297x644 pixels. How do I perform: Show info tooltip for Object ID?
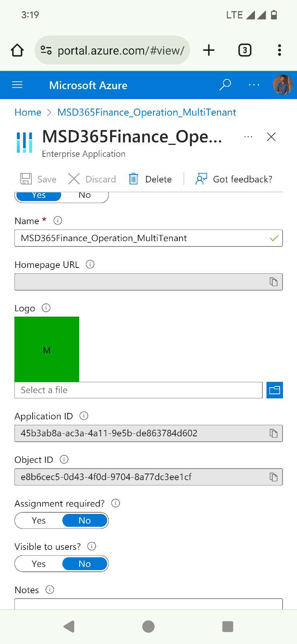64,459
